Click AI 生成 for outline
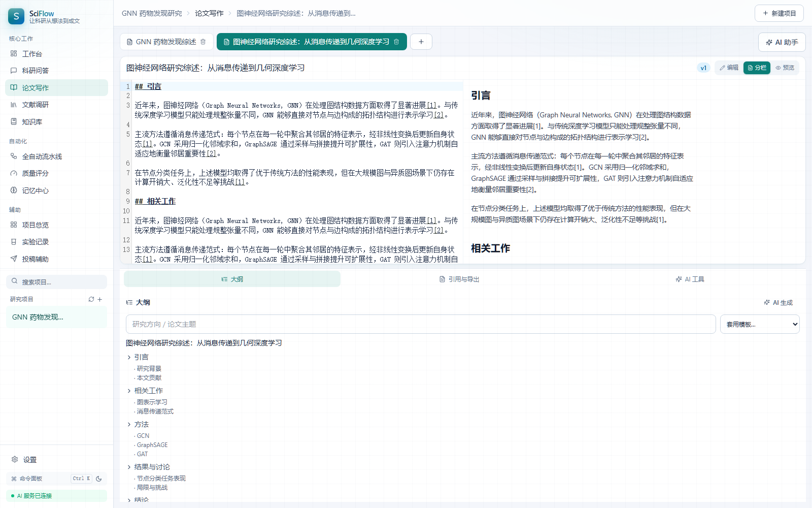 pos(778,302)
